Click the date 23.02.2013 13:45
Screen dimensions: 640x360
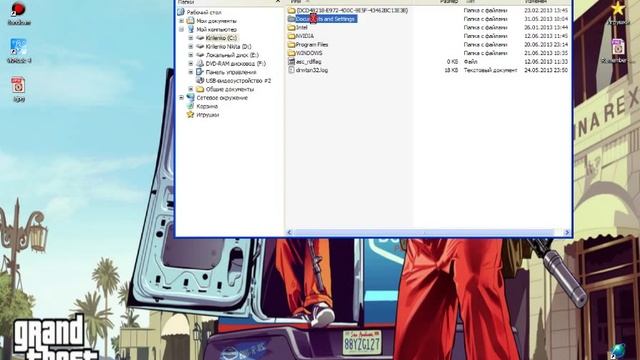(546, 10)
